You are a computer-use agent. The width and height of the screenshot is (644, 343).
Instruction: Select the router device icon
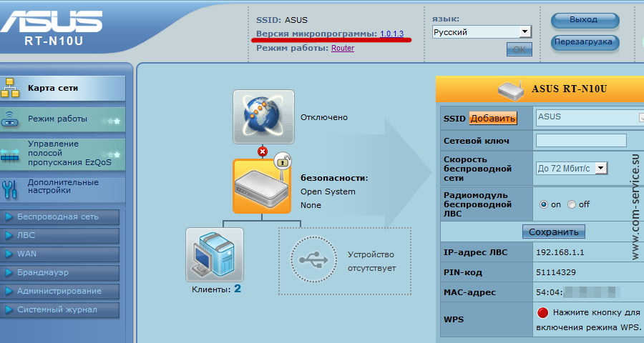262,187
